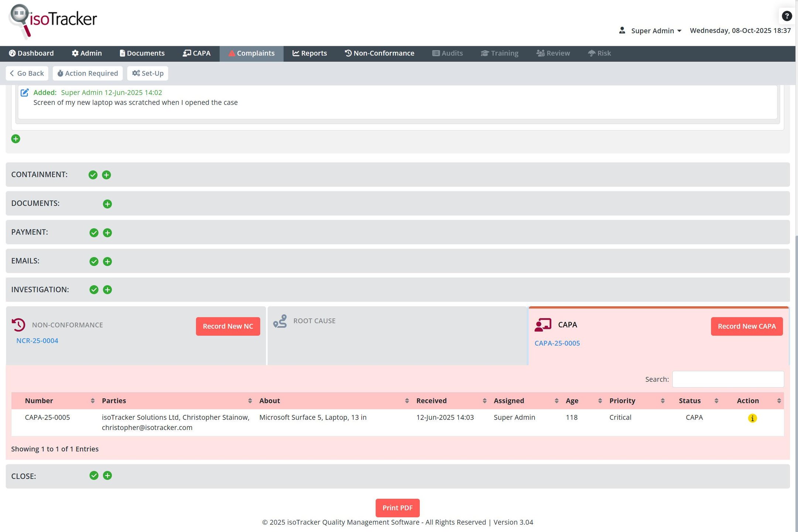Toggle the Payment section green checkmark
The height and width of the screenshot is (532, 798).
94,233
